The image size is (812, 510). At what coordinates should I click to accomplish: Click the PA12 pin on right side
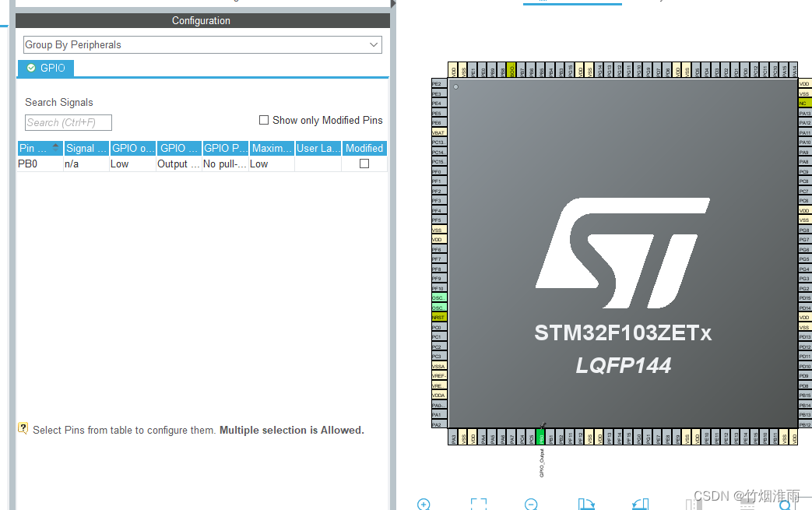805,123
